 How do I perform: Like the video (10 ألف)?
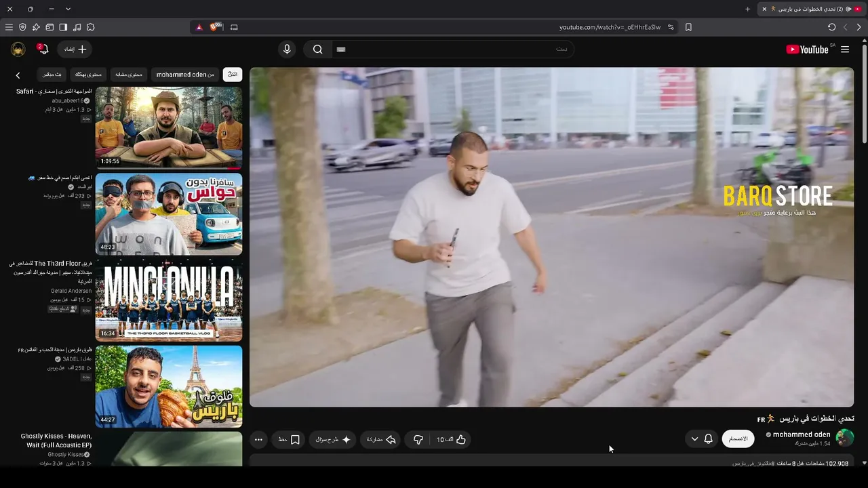click(452, 440)
